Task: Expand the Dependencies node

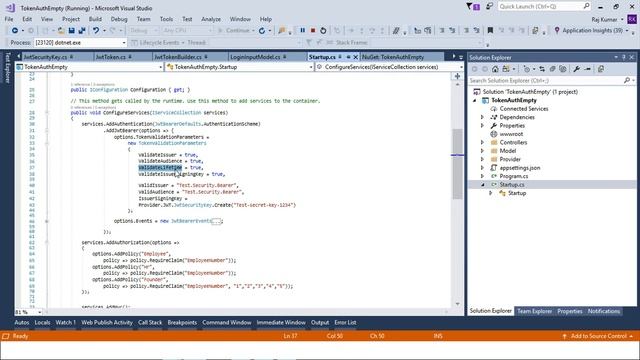Action: [x=482, y=118]
